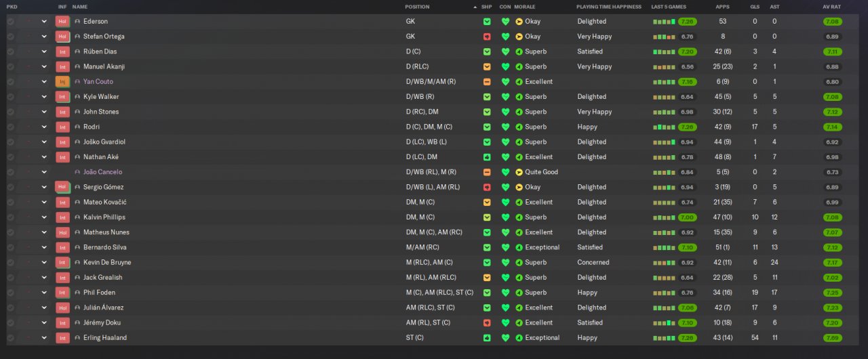Click the yellow Okay morale icon for Ederson
This screenshot has height=359, width=868.
pos(519,22)
